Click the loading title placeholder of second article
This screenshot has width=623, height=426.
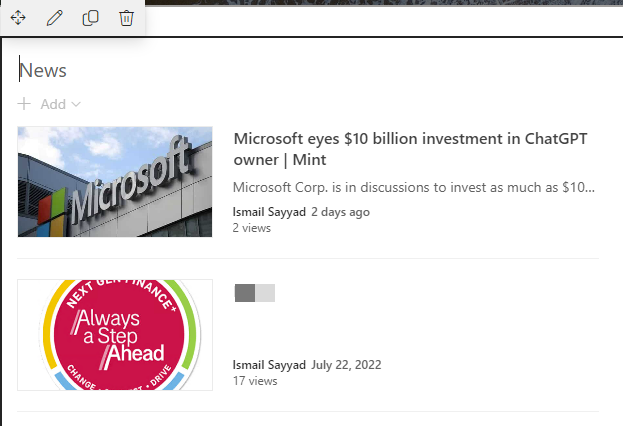(x=255, y=293)
